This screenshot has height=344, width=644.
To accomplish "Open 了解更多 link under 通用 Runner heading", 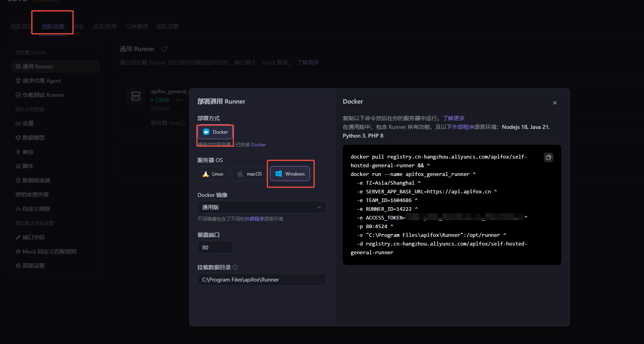I will click(x=308, y=62).
